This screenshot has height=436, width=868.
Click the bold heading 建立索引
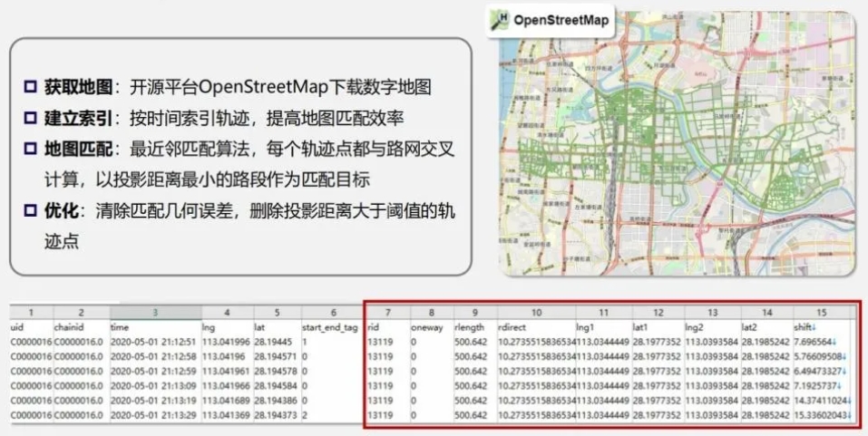point(78,118)
